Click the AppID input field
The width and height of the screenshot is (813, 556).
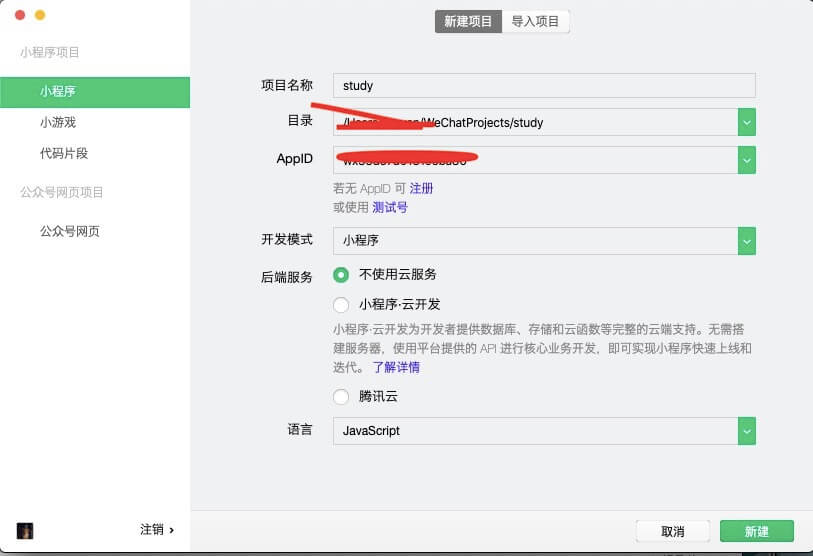[x=535, y=160]
